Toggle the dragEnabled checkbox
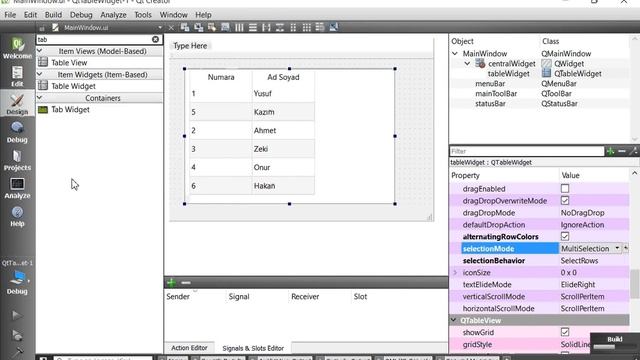The image size is (640, 360). coord(565,189)
